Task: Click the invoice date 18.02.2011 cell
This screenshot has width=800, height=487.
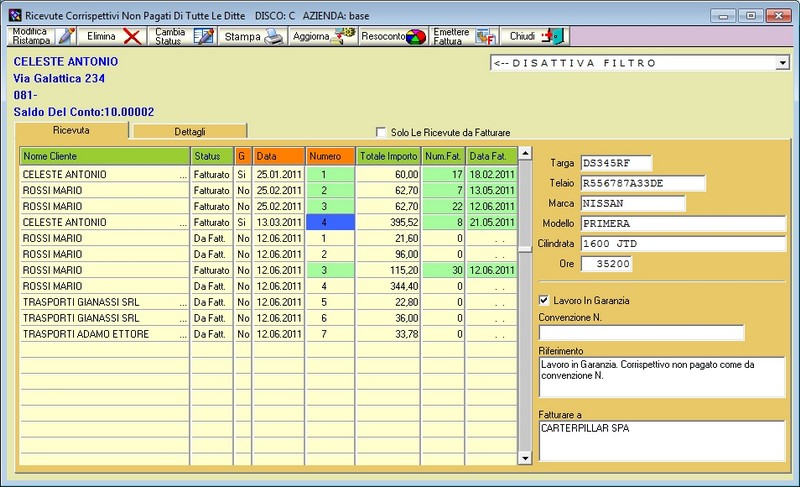Action: pyautogui.click(x=491, y=174)
